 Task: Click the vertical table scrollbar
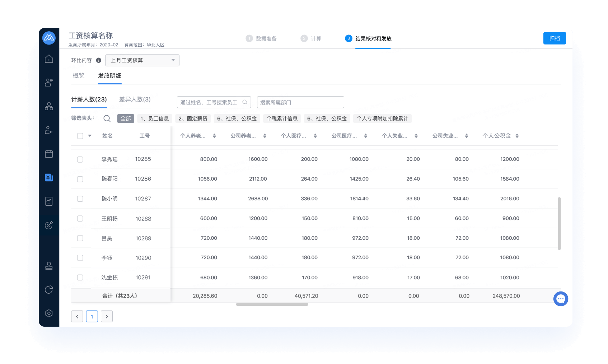tap(559, 223)
